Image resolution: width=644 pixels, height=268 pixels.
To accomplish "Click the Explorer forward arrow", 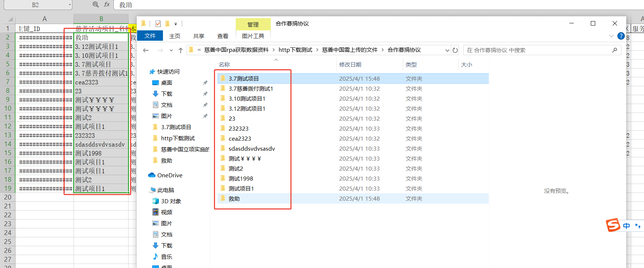I will (x=160, y=50).
